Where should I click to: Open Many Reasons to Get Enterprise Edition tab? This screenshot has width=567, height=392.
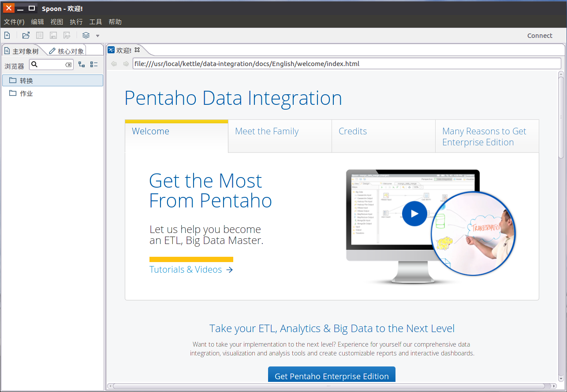(x=487, y=136)
